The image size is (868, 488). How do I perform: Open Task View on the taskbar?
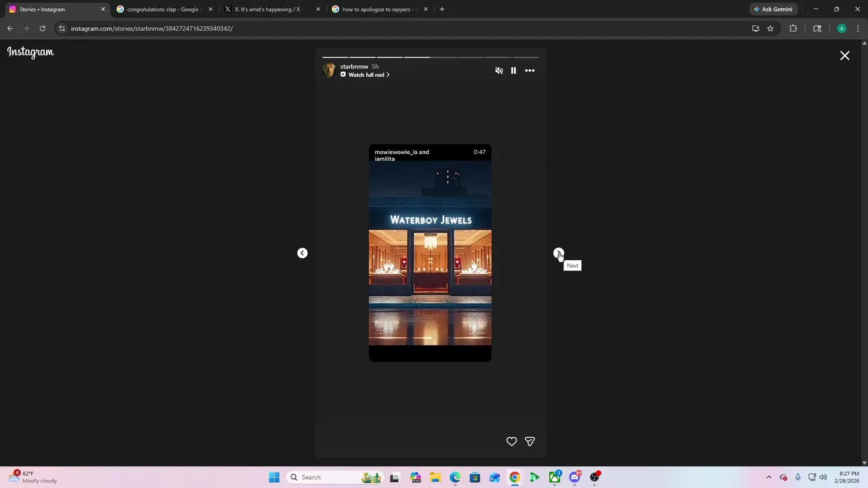click(395, 477)
